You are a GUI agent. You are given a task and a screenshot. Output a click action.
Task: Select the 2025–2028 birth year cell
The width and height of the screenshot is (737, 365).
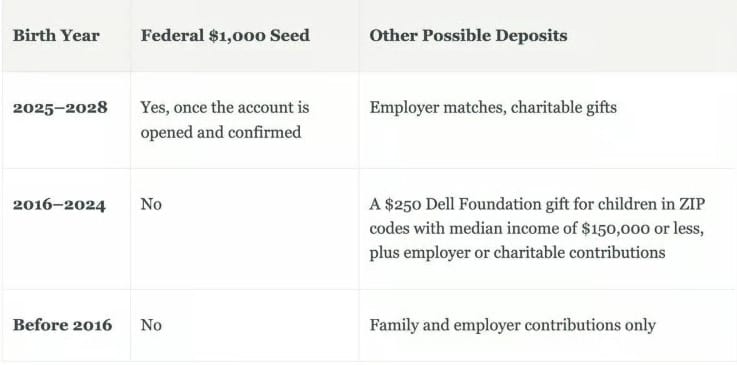click(x=60, y=108)
